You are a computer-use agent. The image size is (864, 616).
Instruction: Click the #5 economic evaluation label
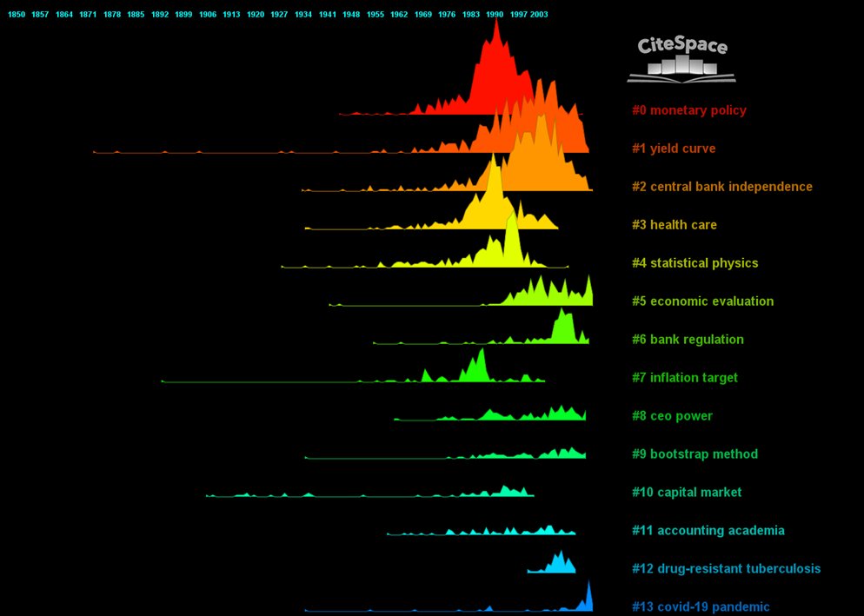click(x=702, y=301)
